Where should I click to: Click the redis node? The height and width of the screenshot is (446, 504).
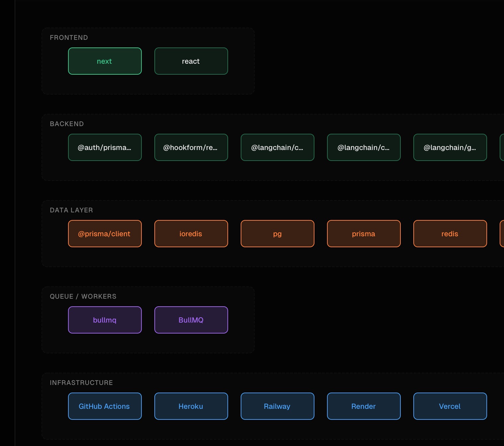pyautogui.click(x=450, y=234)
